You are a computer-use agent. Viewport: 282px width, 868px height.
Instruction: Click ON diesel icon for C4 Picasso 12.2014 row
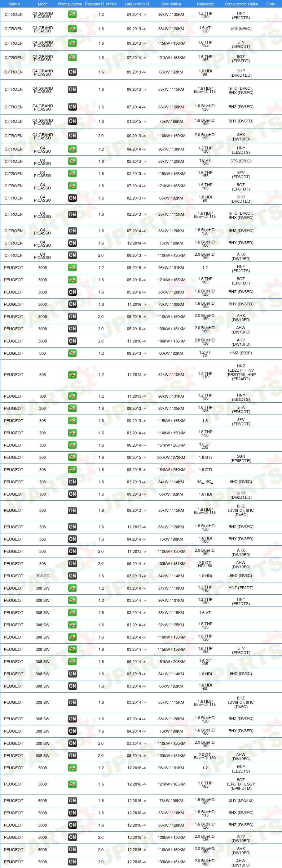coord(72,243)
